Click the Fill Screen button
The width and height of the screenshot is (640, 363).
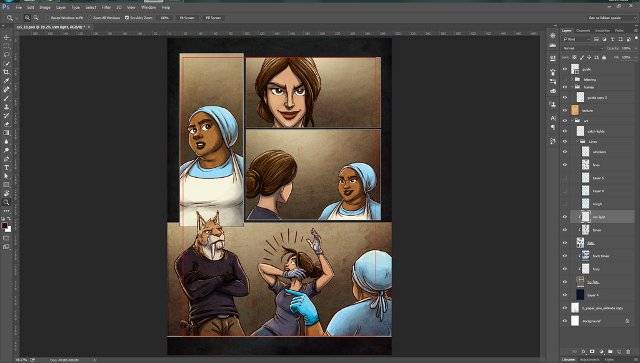(213, 18)
